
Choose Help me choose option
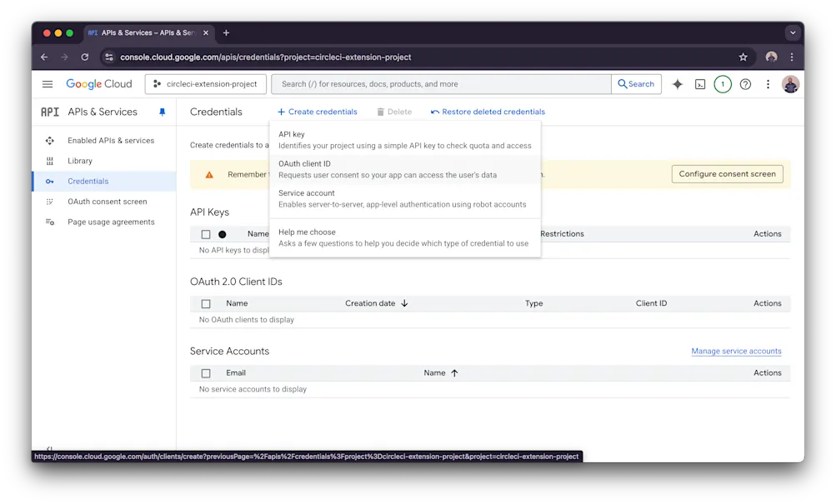click(405, 237)
